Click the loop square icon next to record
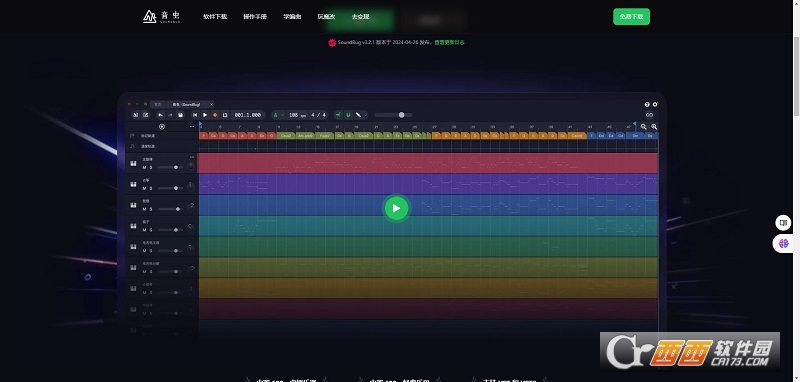This screenshot has width=800, height=382. (225, 115)
